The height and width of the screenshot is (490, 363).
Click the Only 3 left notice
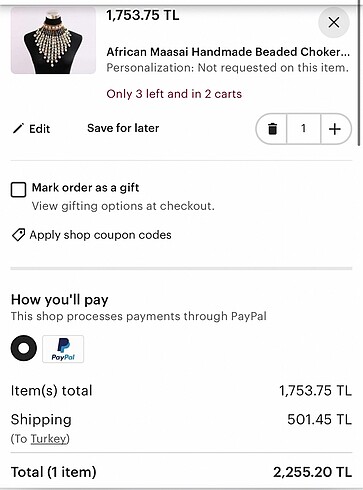click(174, 94)
